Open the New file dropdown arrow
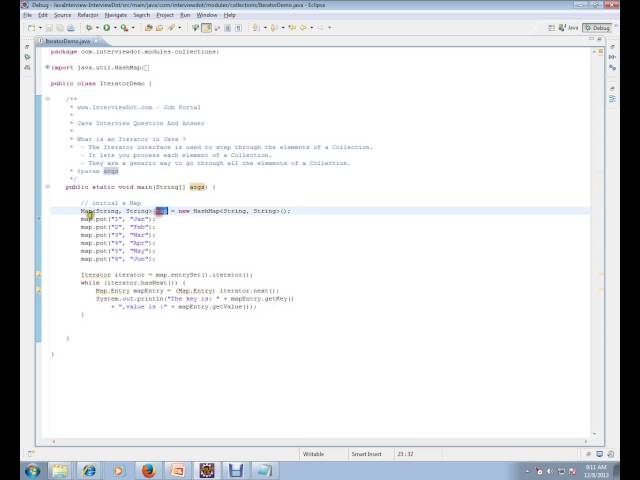 click(40, 28)
